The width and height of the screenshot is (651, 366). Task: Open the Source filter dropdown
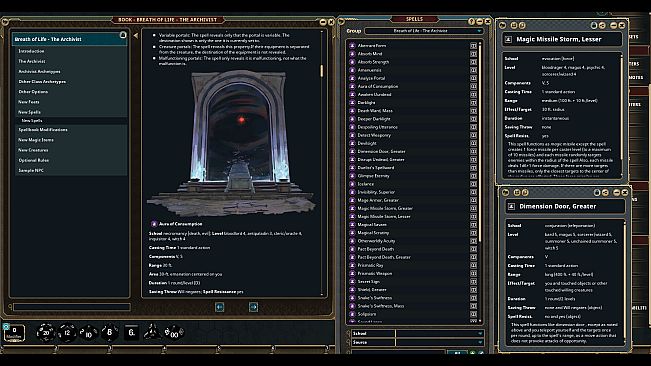click(440, 342)
